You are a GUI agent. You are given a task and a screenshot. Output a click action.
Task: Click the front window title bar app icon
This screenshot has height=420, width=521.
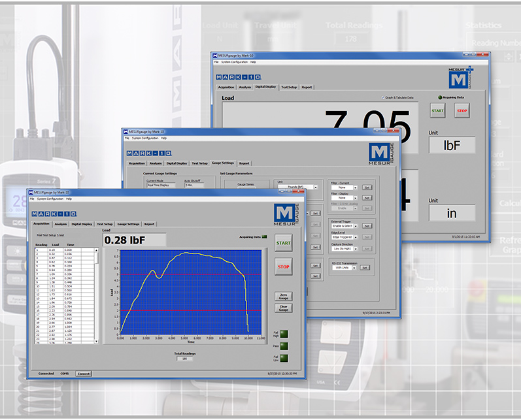pos(31,192)
